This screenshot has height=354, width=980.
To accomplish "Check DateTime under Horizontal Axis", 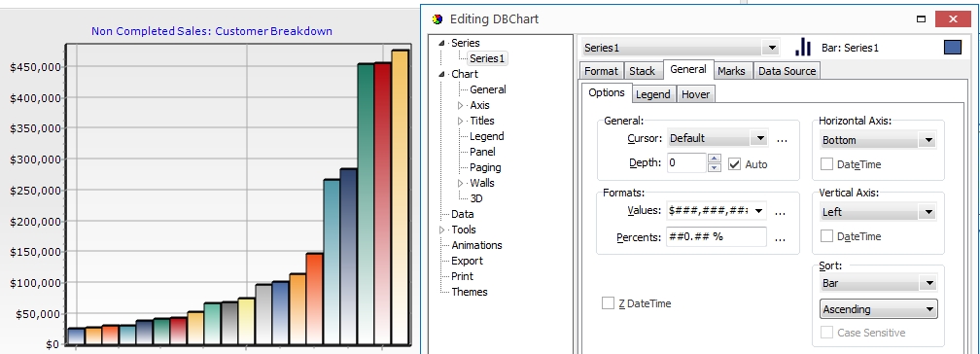I will click(x=826, y=164).
